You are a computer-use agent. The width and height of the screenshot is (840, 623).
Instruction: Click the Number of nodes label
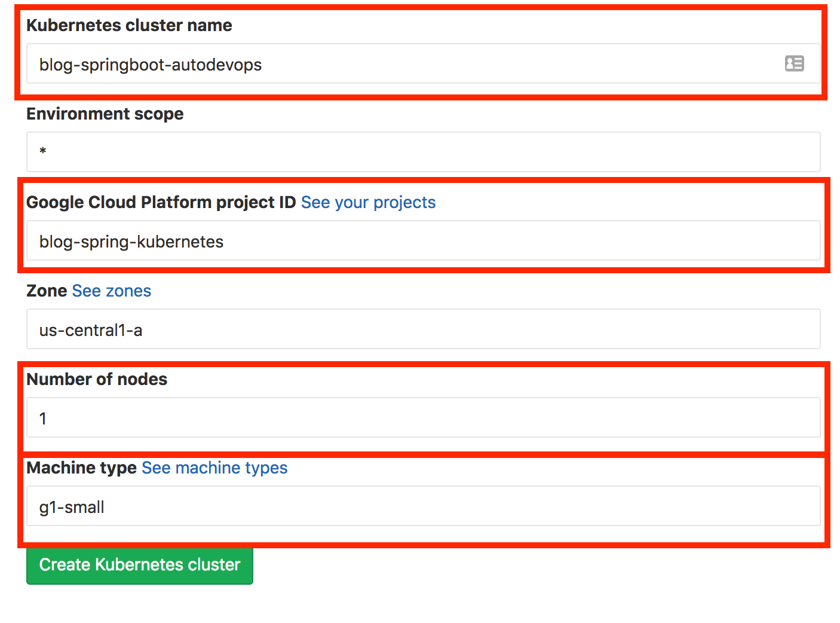pyautogui.click(x=97, y=380)
